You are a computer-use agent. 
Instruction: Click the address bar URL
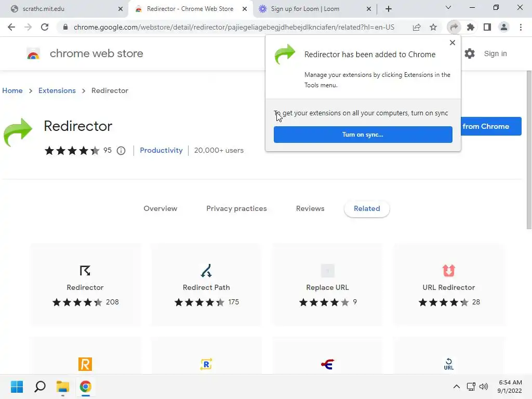pyautogui.click(x=234, y=27)
